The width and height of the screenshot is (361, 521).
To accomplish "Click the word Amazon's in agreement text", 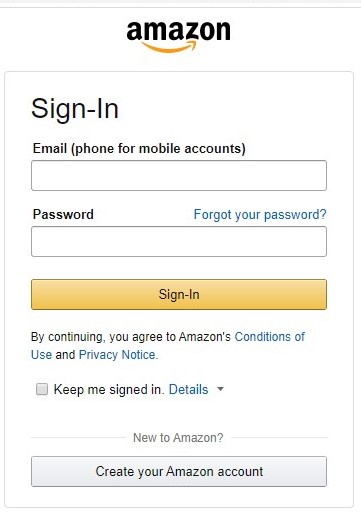I will pos(205,337).
